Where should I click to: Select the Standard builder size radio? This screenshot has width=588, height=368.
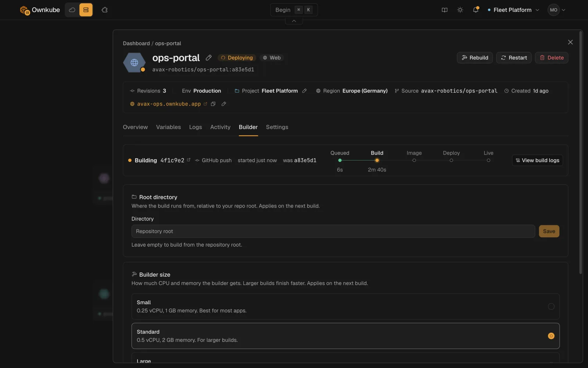tap(551, 336)
